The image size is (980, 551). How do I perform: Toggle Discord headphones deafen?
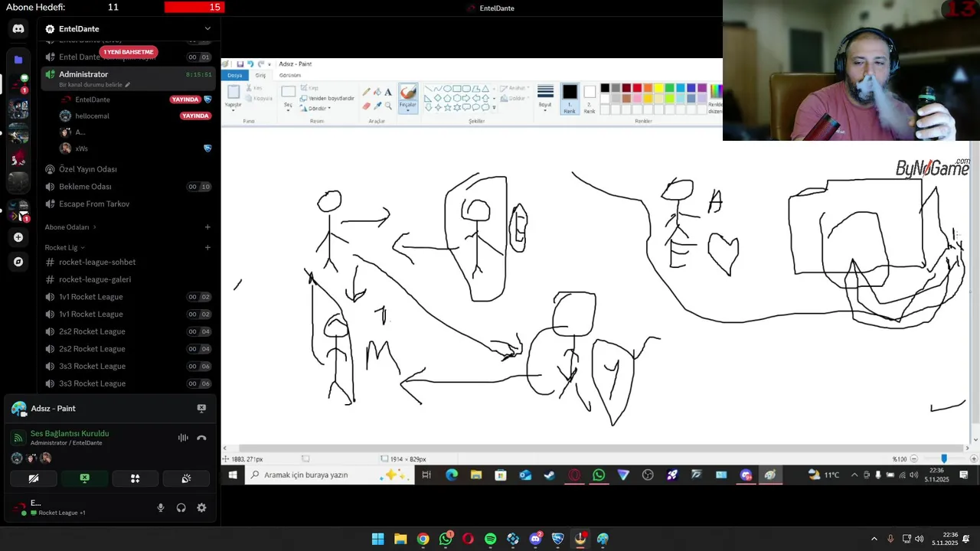(181, 507)
